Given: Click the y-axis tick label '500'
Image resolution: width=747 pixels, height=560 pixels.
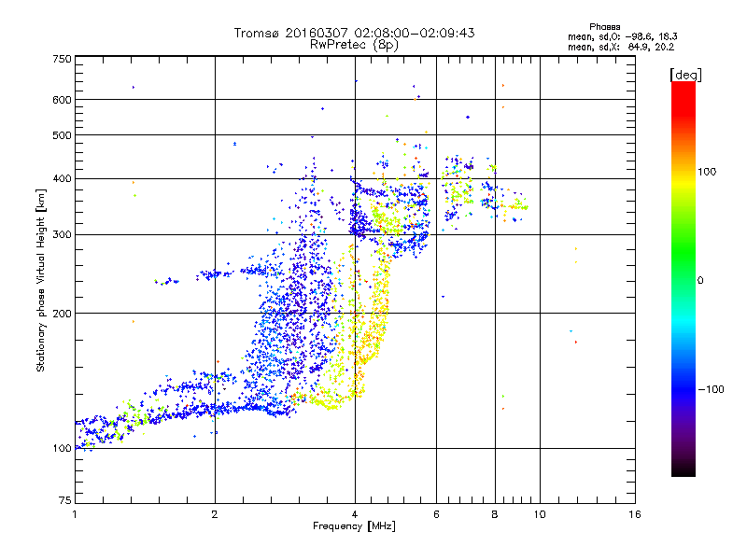Looking at the screenshot, I should (62, 135).
